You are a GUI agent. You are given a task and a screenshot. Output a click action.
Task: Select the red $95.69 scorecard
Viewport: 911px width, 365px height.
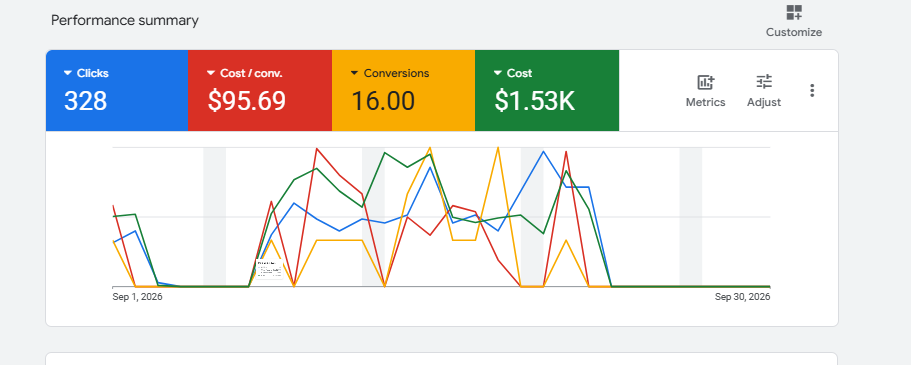click(260, 91)
